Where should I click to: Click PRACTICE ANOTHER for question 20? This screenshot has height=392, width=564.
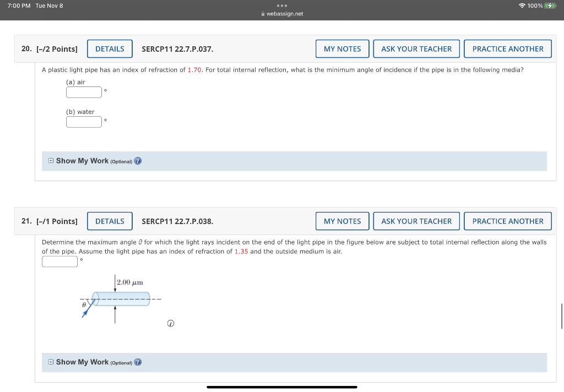coord(508,49)
